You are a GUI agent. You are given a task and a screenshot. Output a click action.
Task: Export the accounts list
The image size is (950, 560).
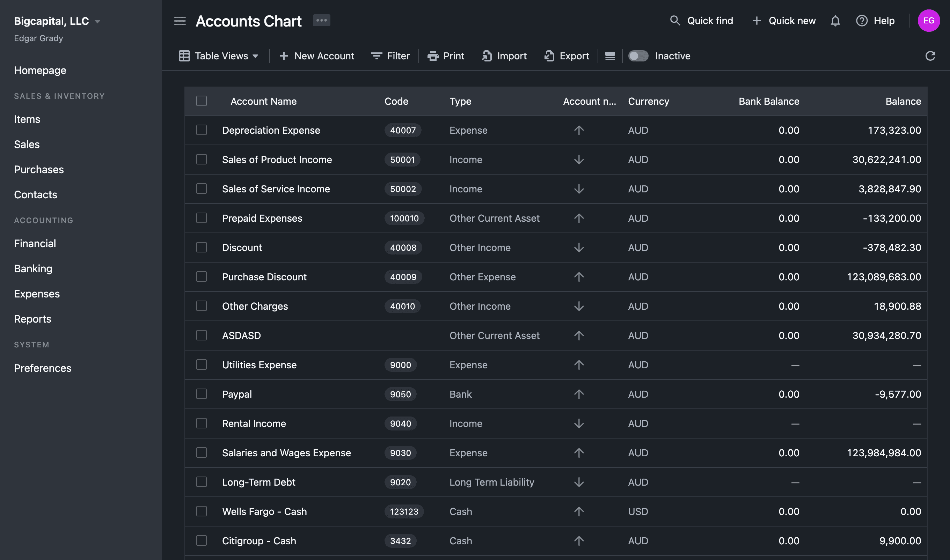[567, 56]
